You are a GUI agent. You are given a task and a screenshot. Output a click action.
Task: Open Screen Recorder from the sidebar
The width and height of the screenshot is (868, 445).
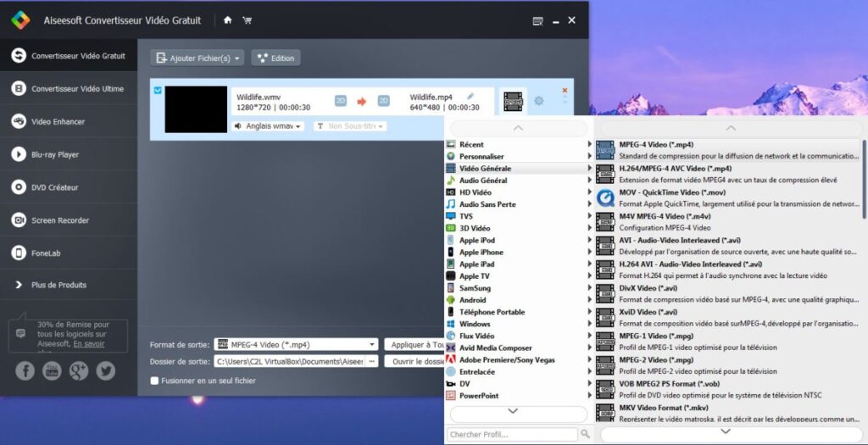69,220
